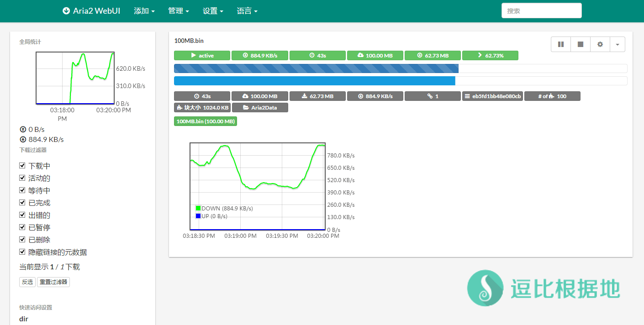
Task: Click the GID badge eb5fd1bb48e080cb
Action: (x=492, y=96)
